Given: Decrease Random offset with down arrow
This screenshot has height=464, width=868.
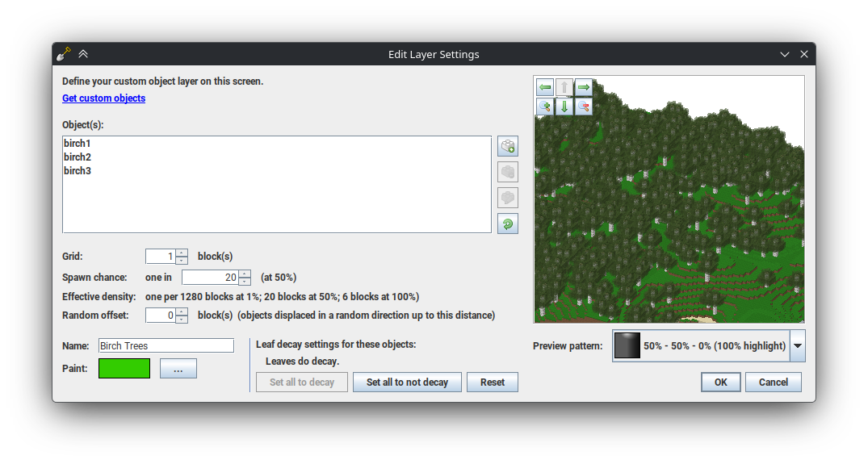Looking at the screenshot, I should click(x=182, y=319).
